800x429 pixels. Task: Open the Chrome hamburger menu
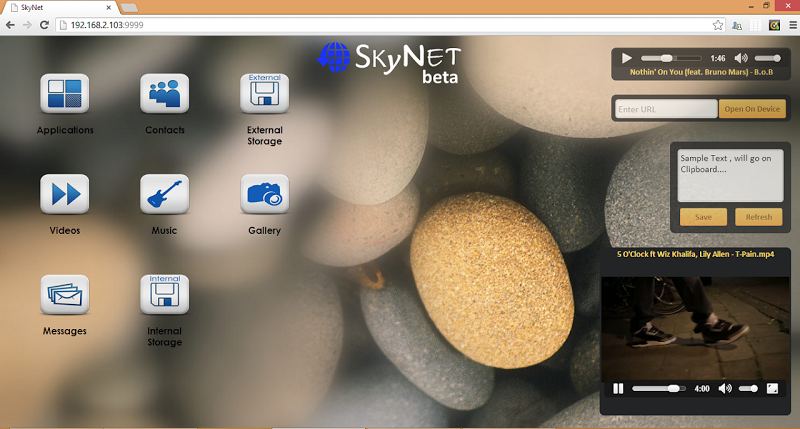pyautogui.click(x=793, y=25)
